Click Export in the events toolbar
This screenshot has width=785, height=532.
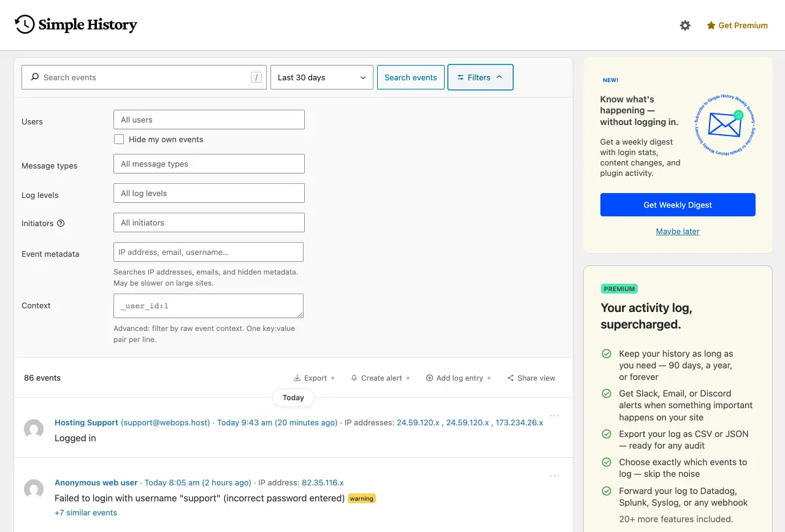(314, 378)
